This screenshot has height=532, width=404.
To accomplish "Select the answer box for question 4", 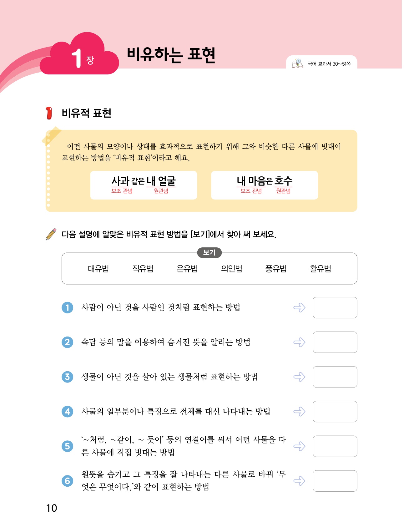I will pyautogui.click(x=335, y=412).
